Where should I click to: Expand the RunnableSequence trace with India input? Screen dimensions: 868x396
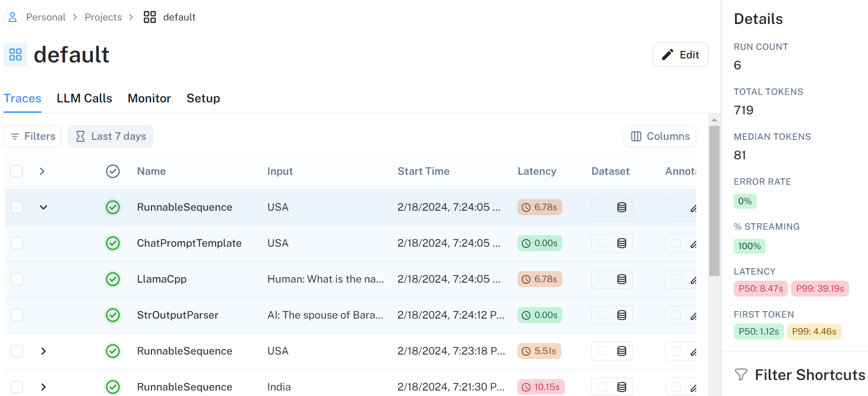click(43, 387)
